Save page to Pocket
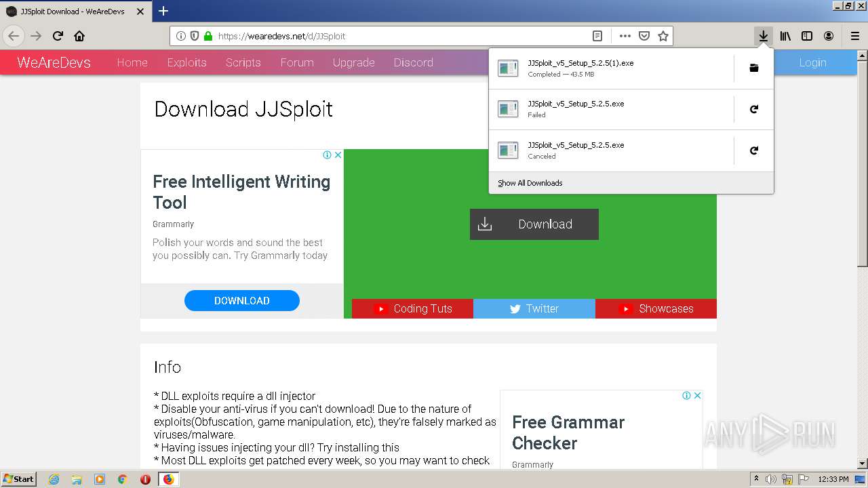The width and height of the screenshot is (868, 488). [644, 36]
